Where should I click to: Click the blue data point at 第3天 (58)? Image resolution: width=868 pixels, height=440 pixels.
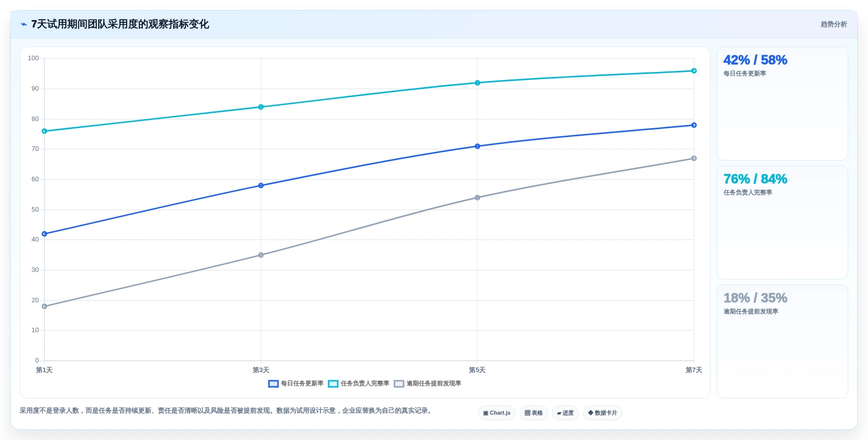point(261,186)
